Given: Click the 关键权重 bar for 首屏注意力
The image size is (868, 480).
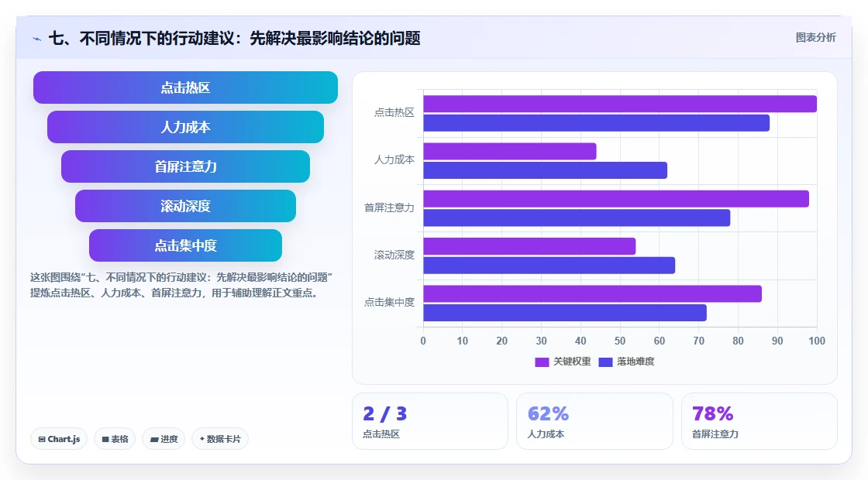Looking at the screenshot, I should tap(616, 199).
